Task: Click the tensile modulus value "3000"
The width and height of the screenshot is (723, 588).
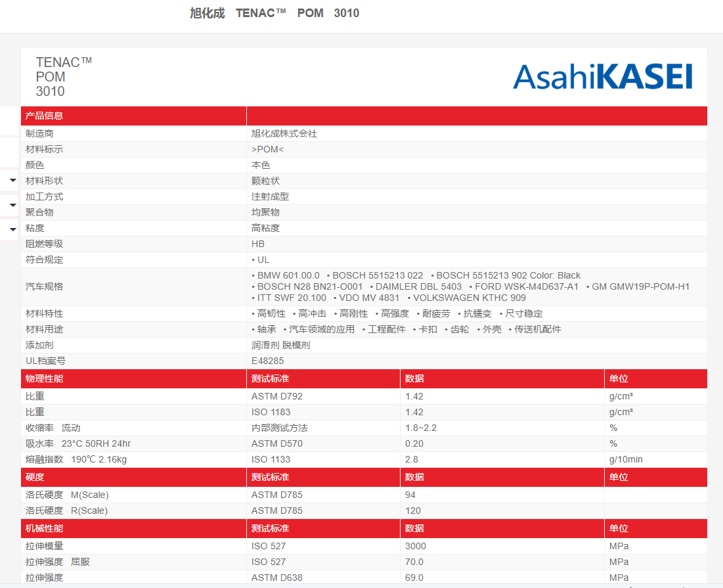Action: [416, 546]
